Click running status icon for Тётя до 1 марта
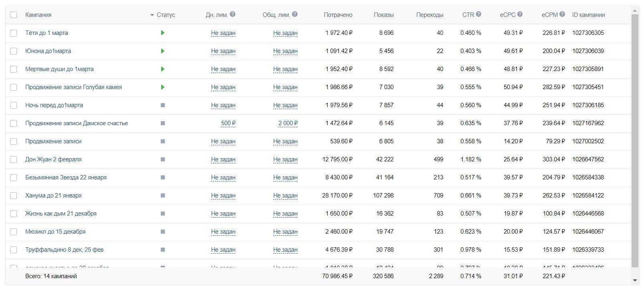 162,33
